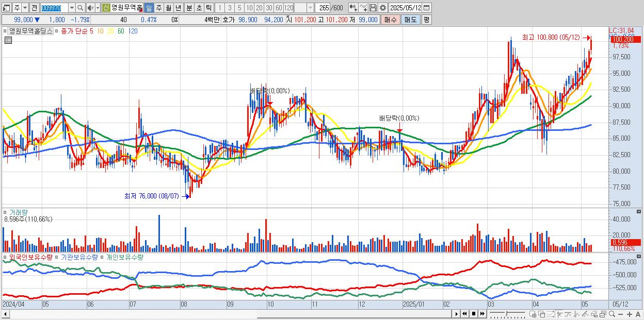Click the speaker sound alert icon

tap(90, 8)
